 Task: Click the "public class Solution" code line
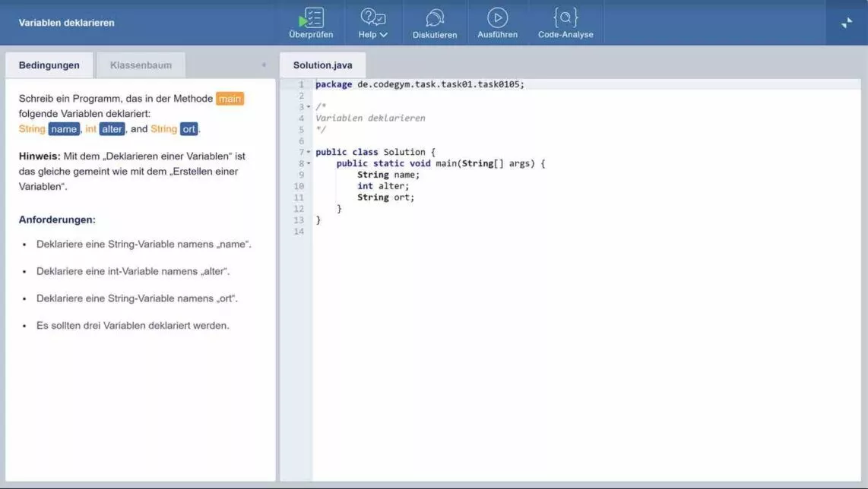[x=375, y=152]
